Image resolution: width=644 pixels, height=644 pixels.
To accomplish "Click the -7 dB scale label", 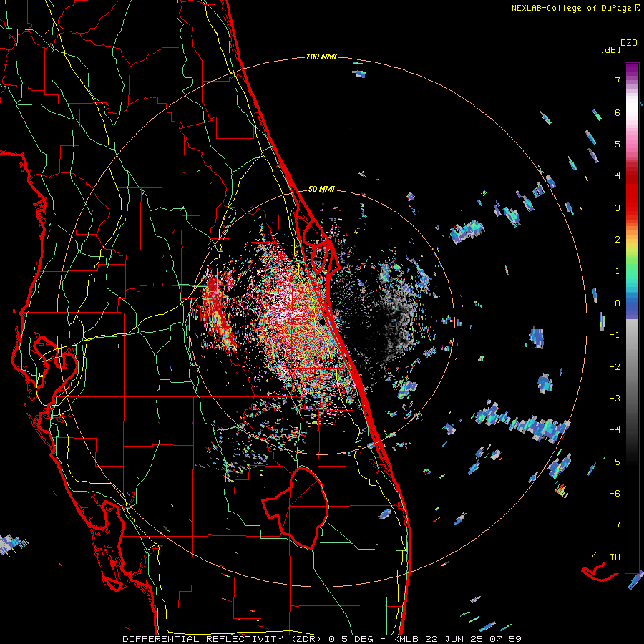I will click(615, 525).
